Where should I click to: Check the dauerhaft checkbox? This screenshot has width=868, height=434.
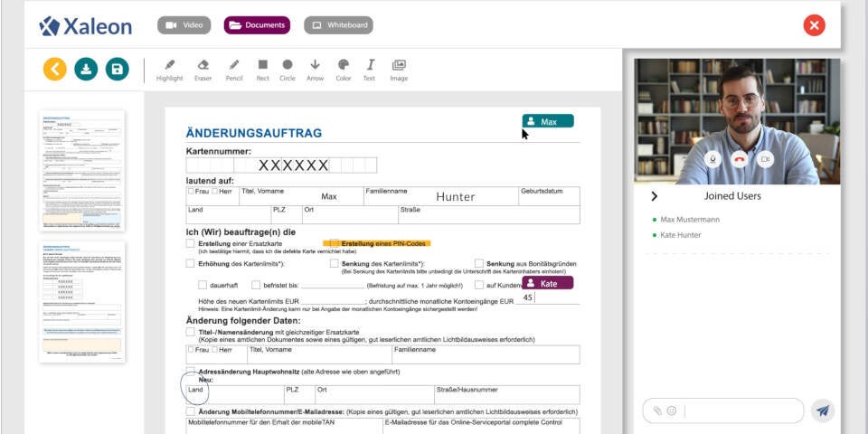(203, 285)
